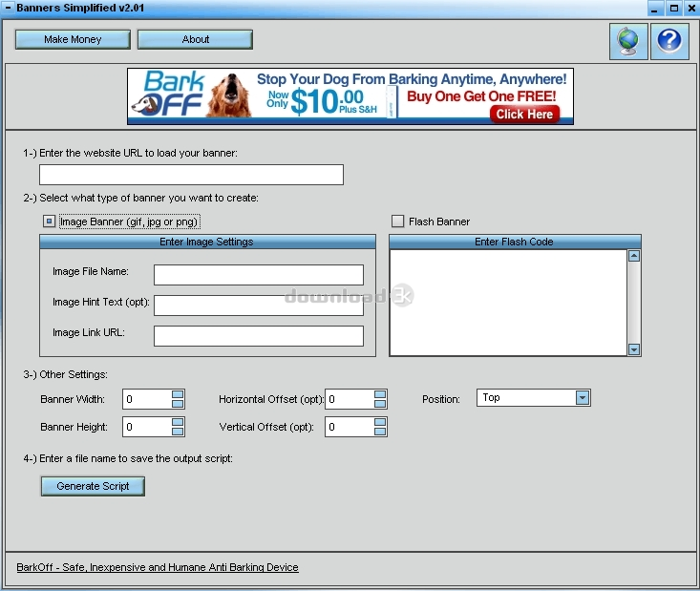The height and width of the screenshot is (591, 700).
Task: Click inside the Enter Flash Code textarea
Action: tap(508, 303)
